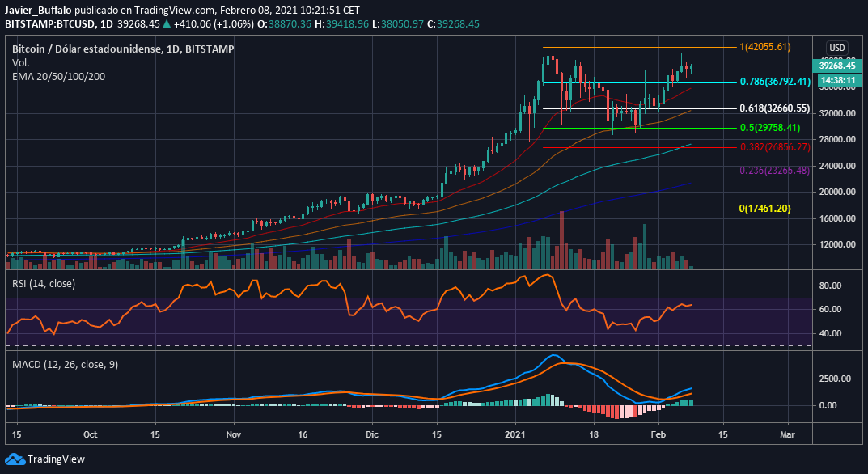The height and width of the screenshot is (474, 868).
Task: Select the Fibonacci 0.382(26856.27) level label
Action: click(775, 148)
